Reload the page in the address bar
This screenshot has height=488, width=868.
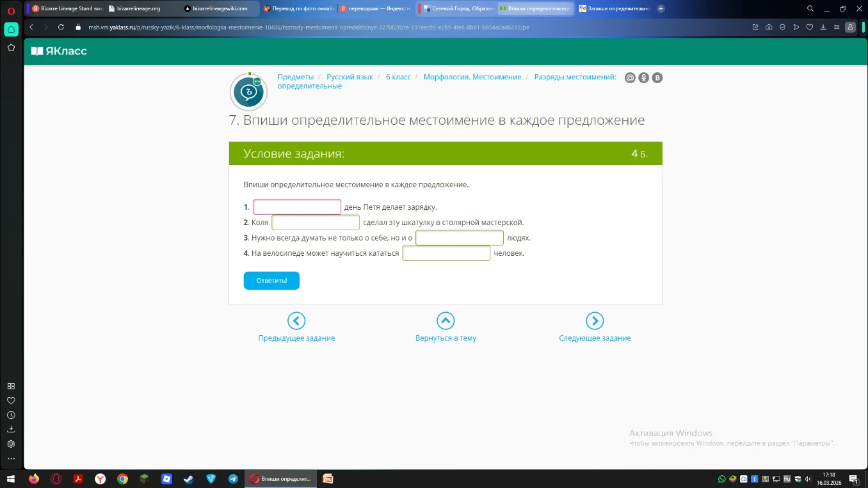61,27
